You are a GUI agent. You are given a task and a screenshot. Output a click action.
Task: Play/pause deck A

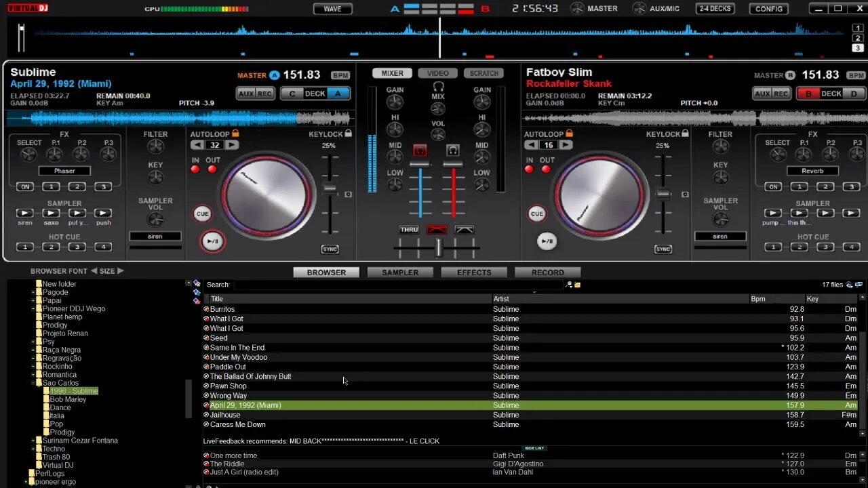(213, 241)
